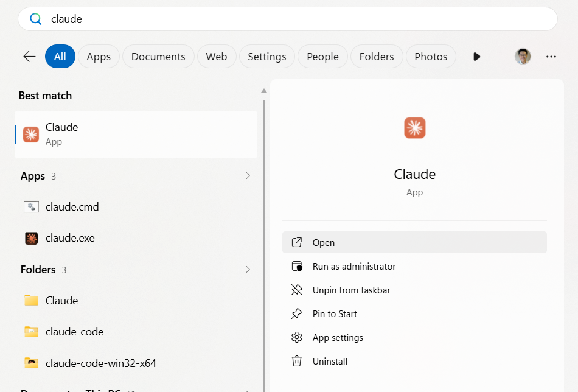Image resolution: width=578 pixels, height=392 pixels.
Task: Click the yellow Claude folder icon
Action: click(x=31, y=300)
